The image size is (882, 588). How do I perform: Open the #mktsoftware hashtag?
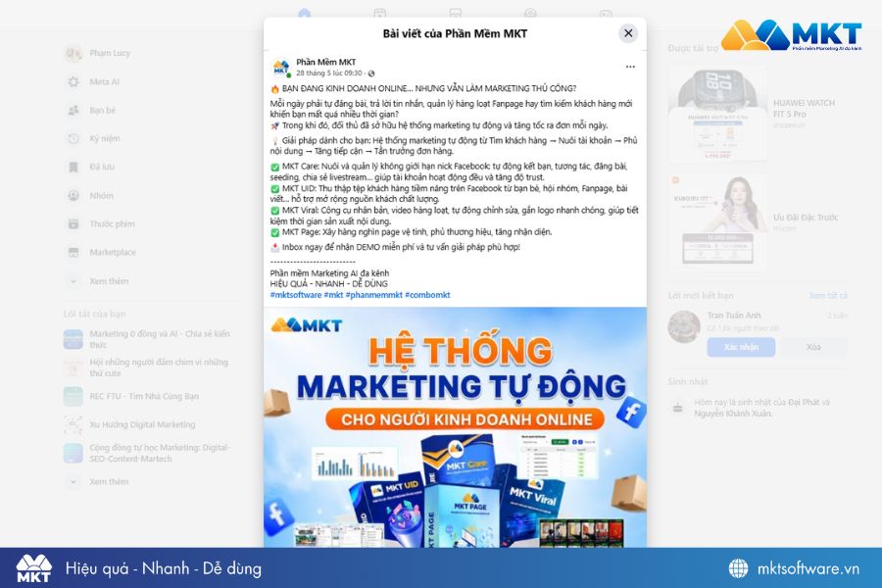pyautogui.click(x=296, y=295)
